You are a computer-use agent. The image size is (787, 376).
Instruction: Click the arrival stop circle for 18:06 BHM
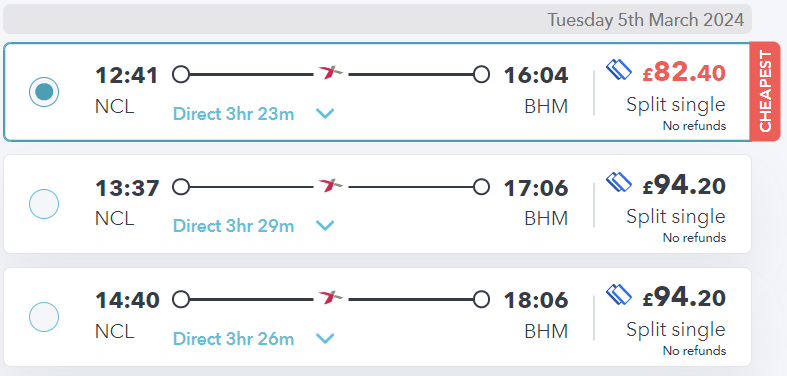click(x=481, y=300)
